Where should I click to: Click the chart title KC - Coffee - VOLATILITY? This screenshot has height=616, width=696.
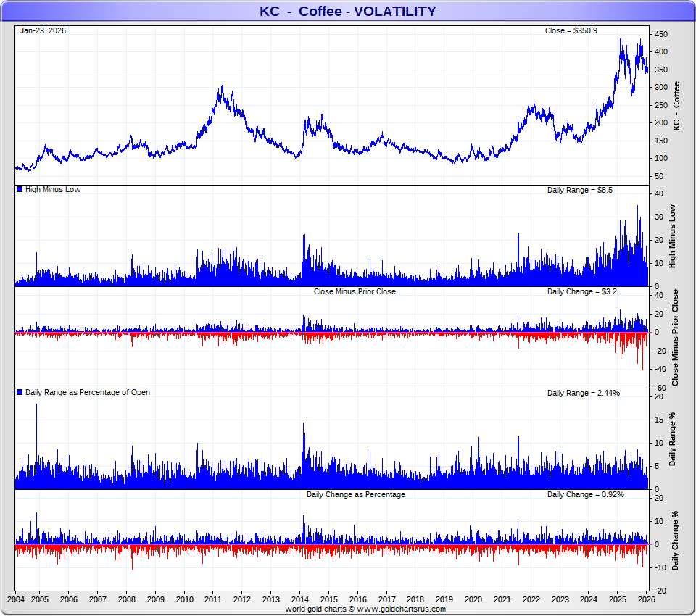[348, 11]
